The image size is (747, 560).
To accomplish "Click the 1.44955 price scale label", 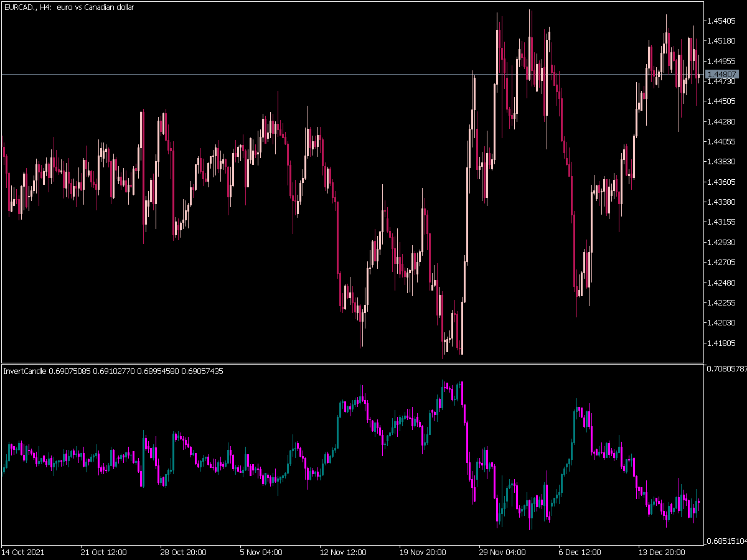I will 721,61.
